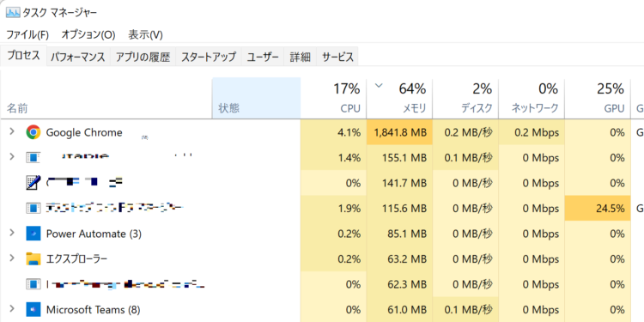Click icon of process using 155.1 MB

point(33,157)
